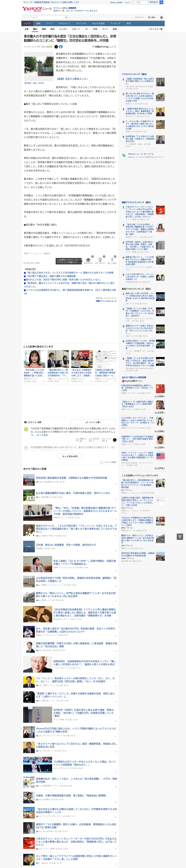Open the オリジナル tab

point(81,24)
